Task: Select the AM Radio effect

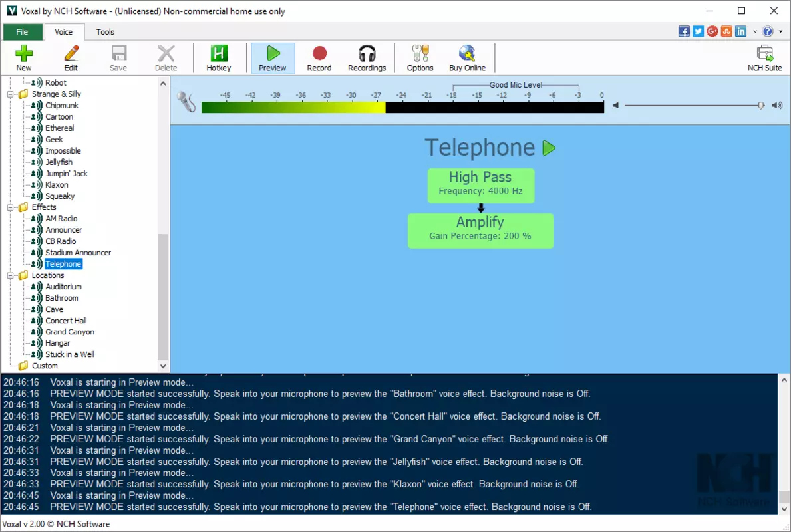Action: pos(61,218)
